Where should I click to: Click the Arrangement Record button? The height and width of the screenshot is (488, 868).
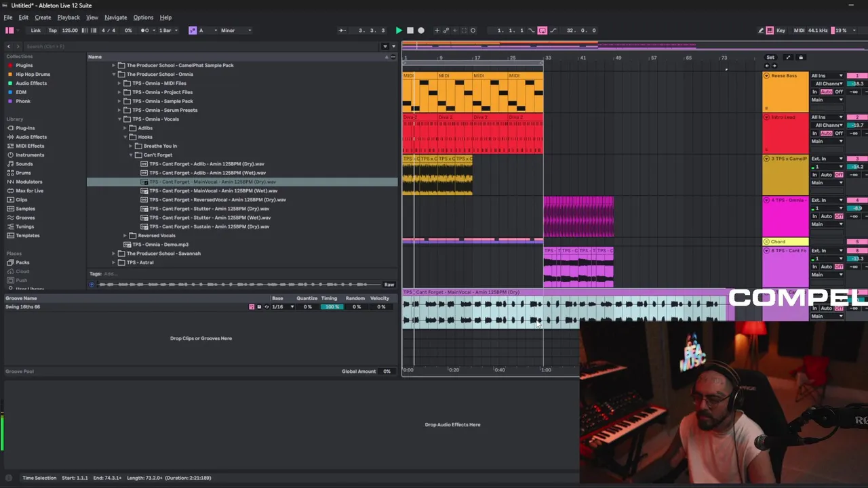pyautogui.click(x=421, y=30)
